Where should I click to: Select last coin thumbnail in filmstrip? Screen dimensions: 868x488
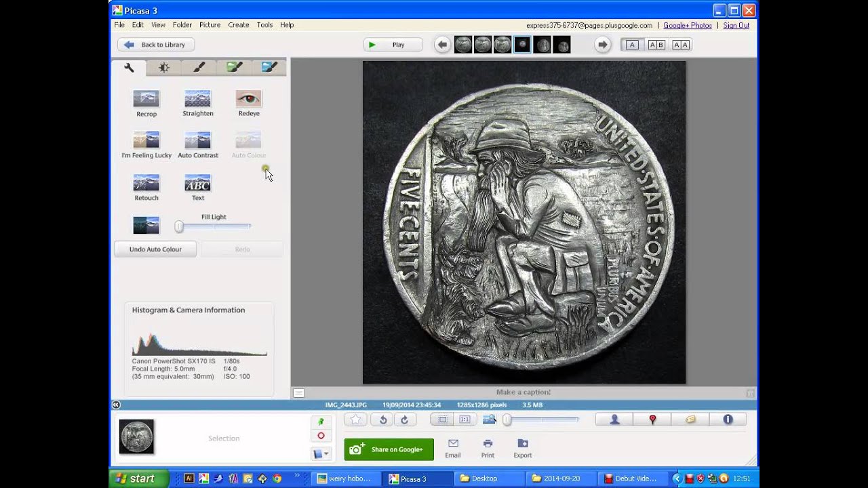(561, 45)
